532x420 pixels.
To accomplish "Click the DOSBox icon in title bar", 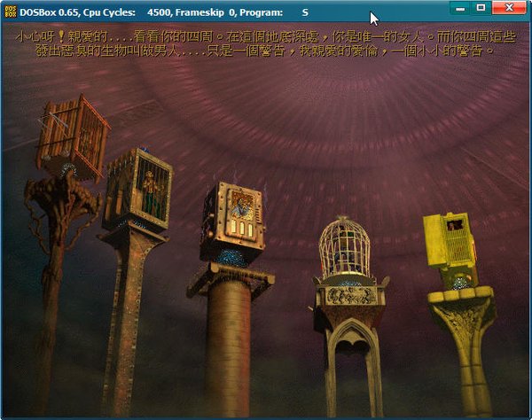I will coord(10,13).
